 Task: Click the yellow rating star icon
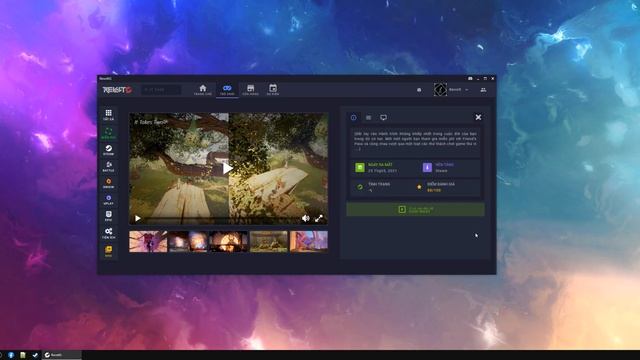[419, 187]
